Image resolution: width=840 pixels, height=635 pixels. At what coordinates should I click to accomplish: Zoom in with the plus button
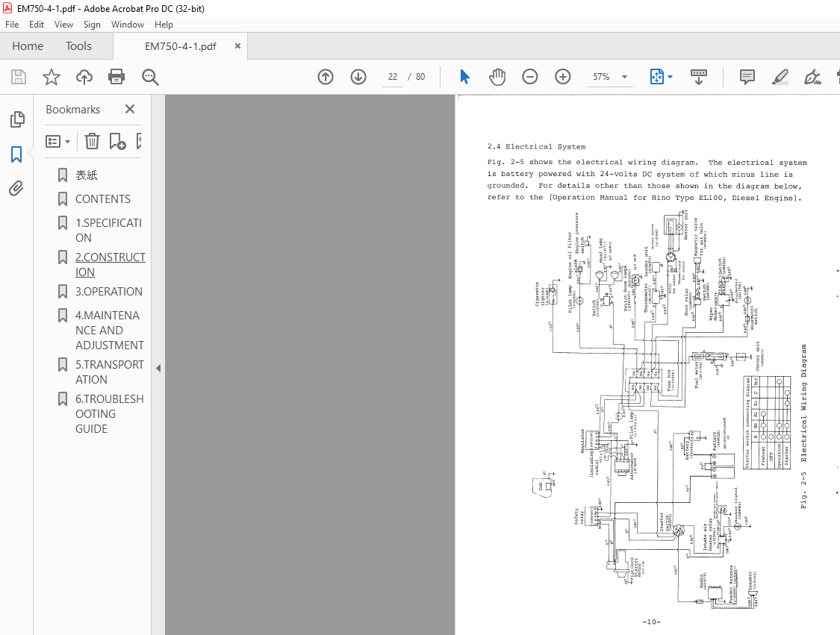pos(562,77)
